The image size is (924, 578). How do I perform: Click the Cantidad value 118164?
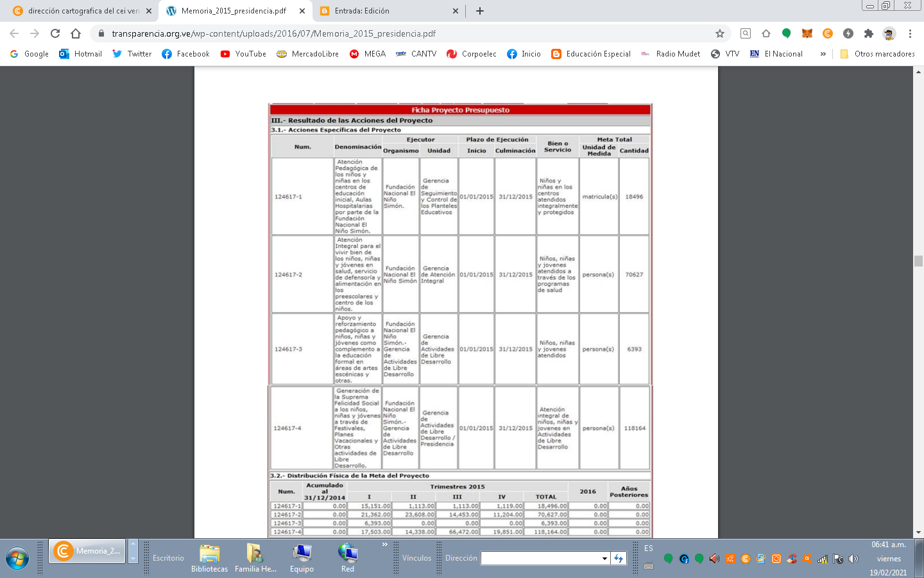635,428
